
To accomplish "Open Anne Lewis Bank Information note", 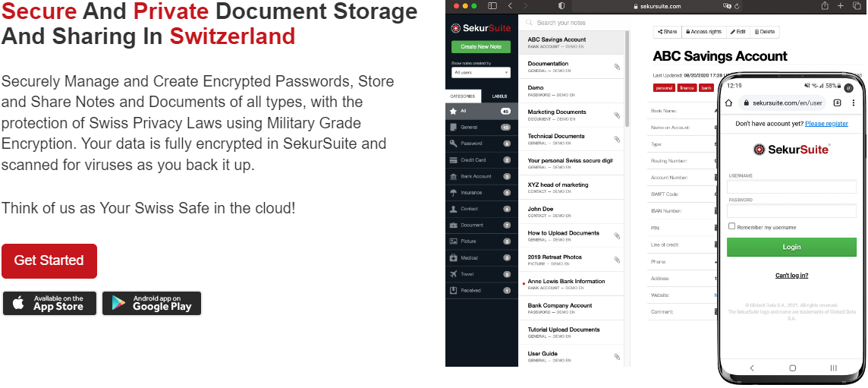I will tap(571, 284).
